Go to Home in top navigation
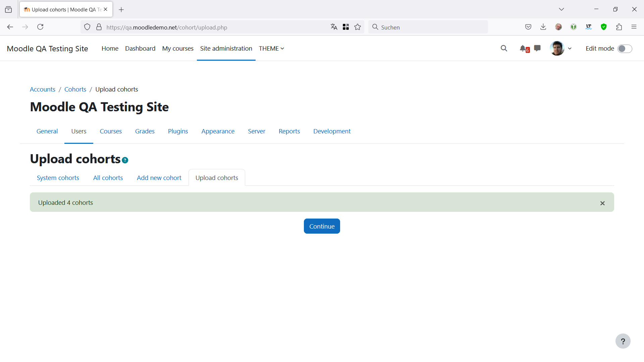644x362 pixels. coord(110,49)
